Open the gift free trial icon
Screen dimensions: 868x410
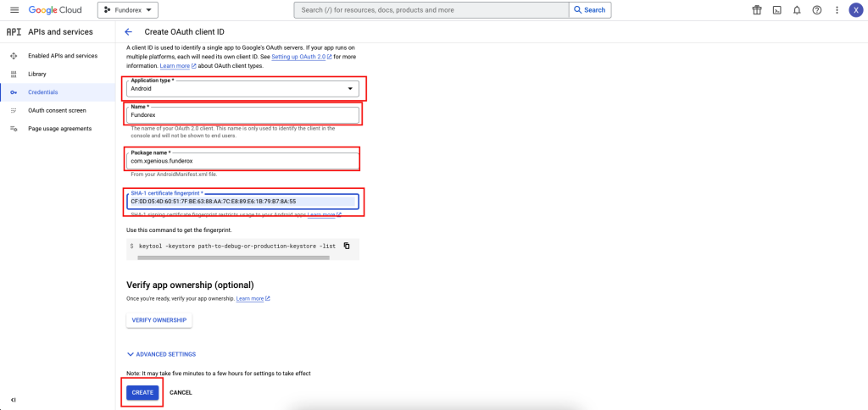pos(757,10)
